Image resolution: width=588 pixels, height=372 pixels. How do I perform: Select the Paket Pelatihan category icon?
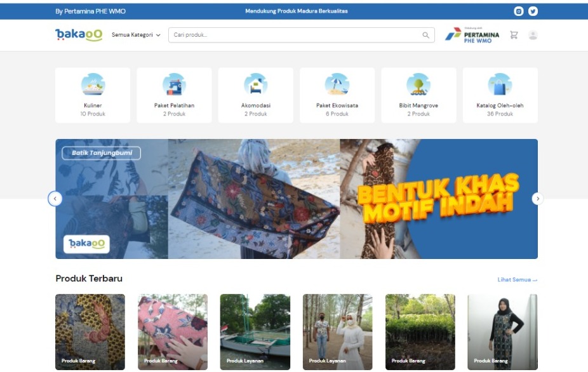point(174,84)
